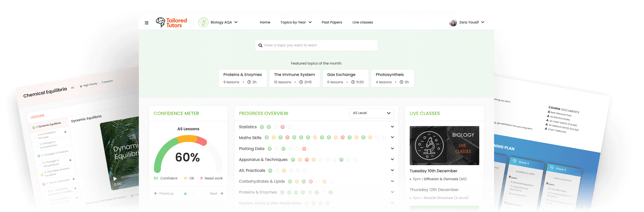Click the Biology AQA subject badge icon
The image size is (644, 212).
[203, 22]
